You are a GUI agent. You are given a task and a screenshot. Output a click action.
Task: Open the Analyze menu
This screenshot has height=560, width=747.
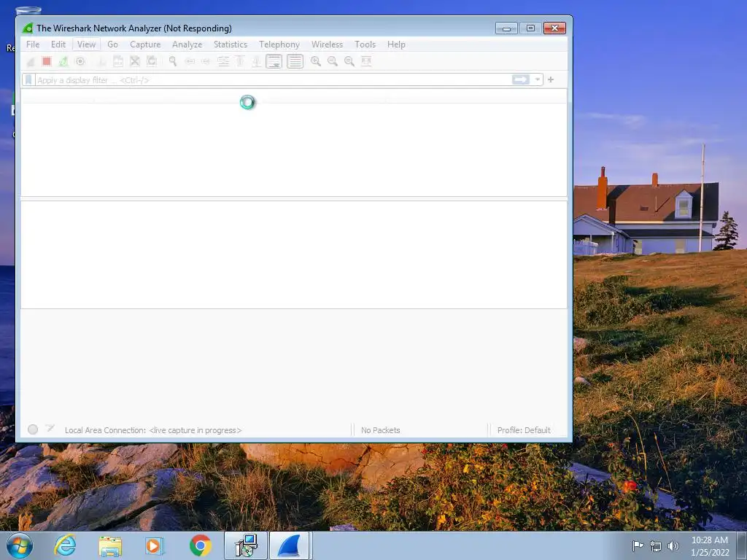pos(187,44)
